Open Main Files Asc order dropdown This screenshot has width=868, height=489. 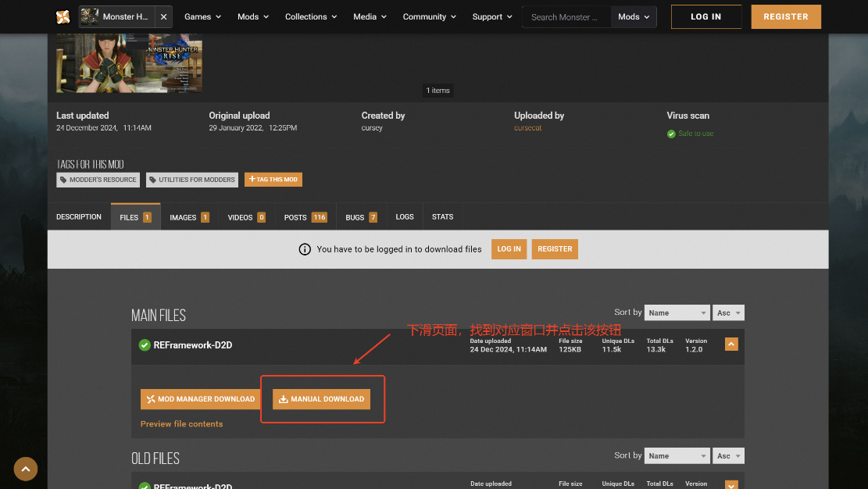(728, 312)
